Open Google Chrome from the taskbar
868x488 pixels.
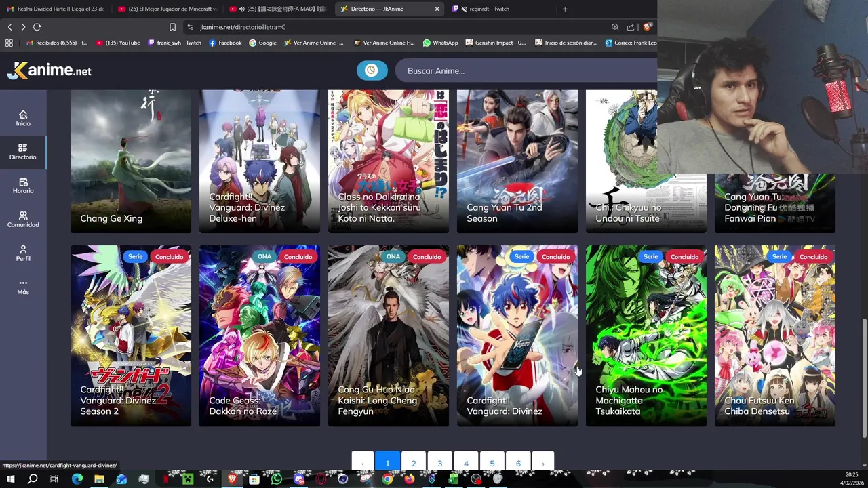click(387, 479)
